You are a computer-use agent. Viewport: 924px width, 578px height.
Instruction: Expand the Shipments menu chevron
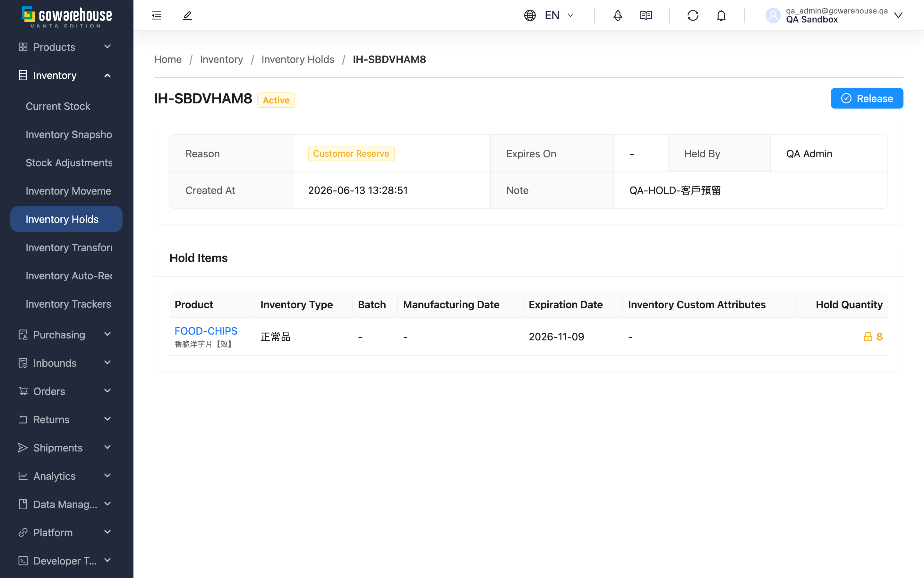click(108, 447)
